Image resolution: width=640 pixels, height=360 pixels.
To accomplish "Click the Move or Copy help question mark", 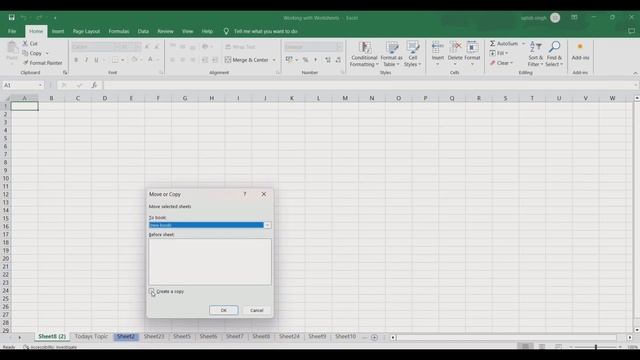I will 245,194.
